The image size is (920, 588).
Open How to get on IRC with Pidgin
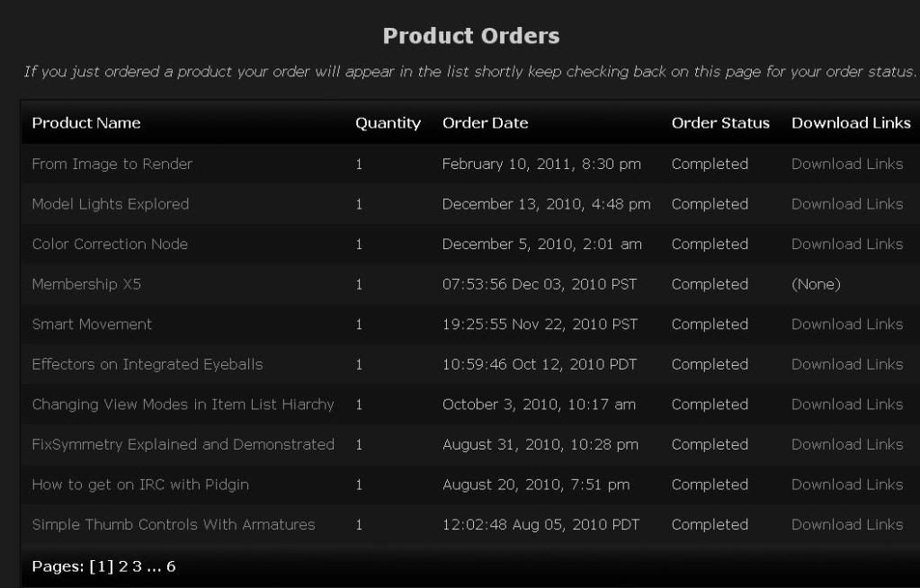140,485
